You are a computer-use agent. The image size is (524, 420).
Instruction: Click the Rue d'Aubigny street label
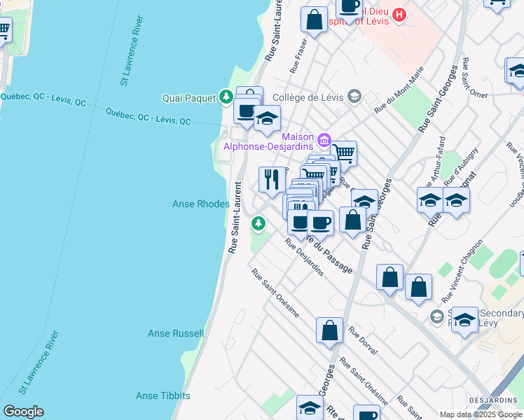click(461, 167)
